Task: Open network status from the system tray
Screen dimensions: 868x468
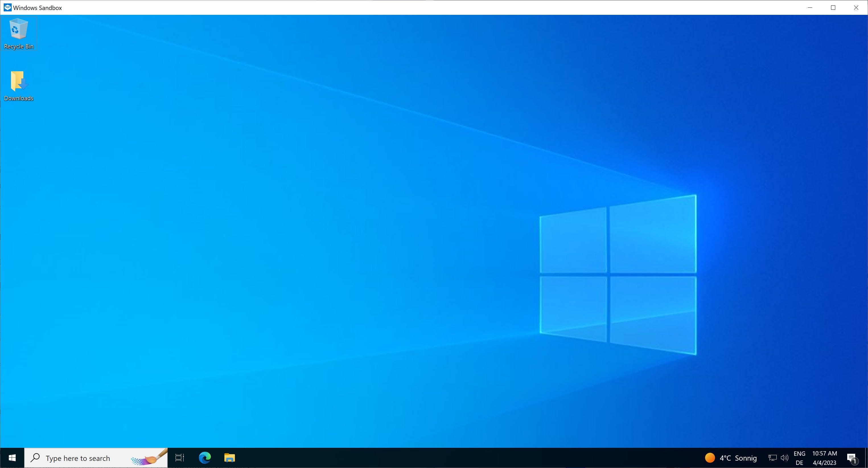Action: pyautogui.click(x=772, y=458)
